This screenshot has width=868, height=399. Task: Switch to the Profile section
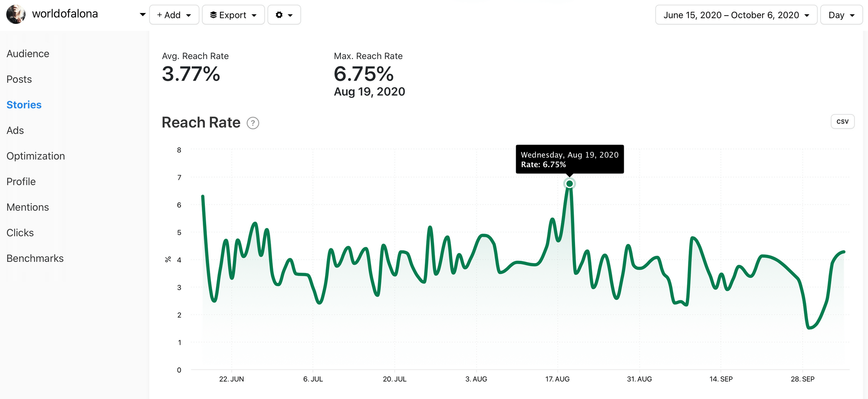(x=21, y=182)
